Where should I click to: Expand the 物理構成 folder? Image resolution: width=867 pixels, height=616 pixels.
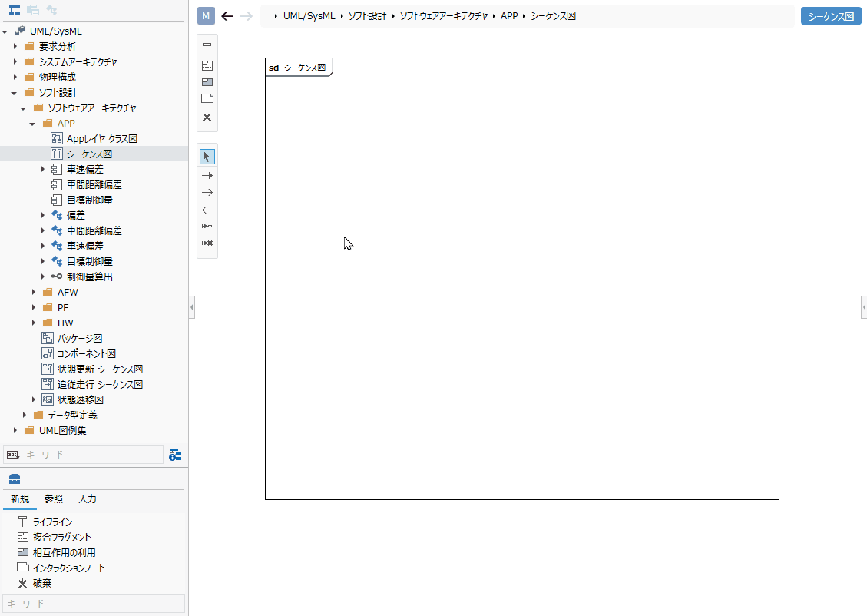(15, 77)
